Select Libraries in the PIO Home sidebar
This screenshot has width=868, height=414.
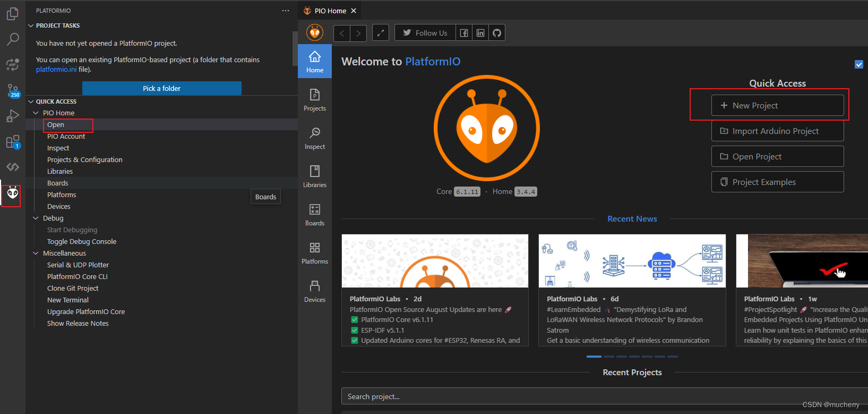click(315, 176)
